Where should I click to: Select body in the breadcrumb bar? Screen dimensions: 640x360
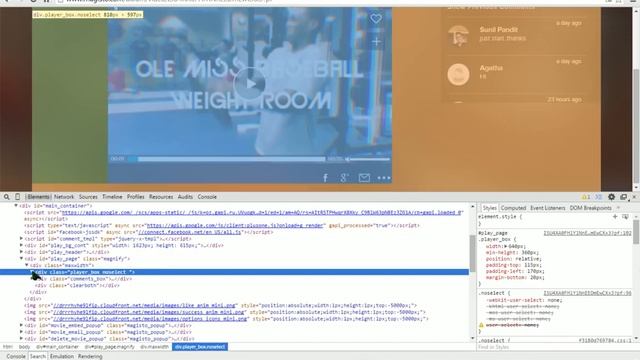pyautogui.click(x=24, y=347)
